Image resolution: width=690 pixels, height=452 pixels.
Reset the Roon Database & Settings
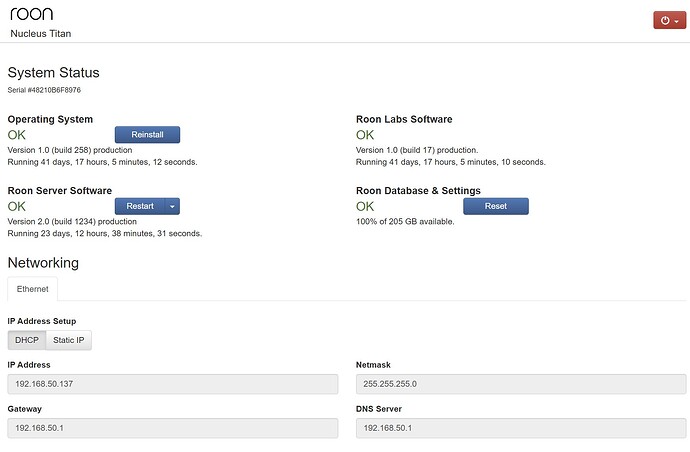coord(496,206)
